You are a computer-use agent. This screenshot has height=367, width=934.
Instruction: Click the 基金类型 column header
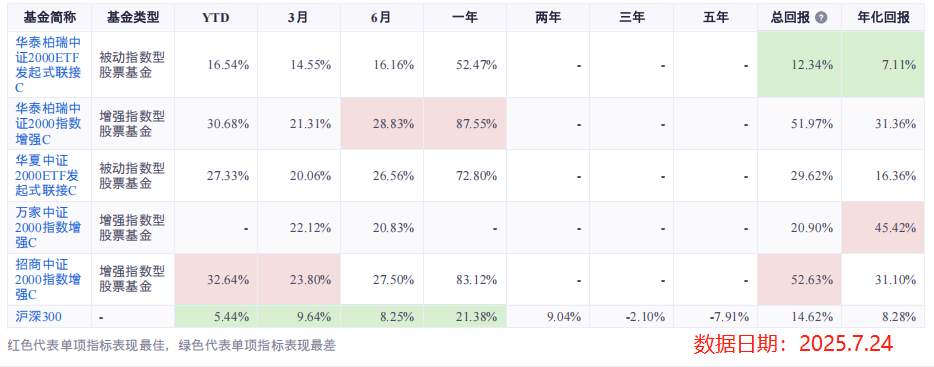click(133, 17)
